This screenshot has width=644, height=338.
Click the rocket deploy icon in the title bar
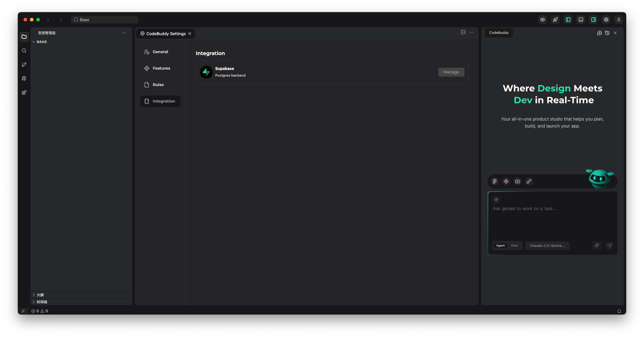pyautogui.click(x=555, y=20)
